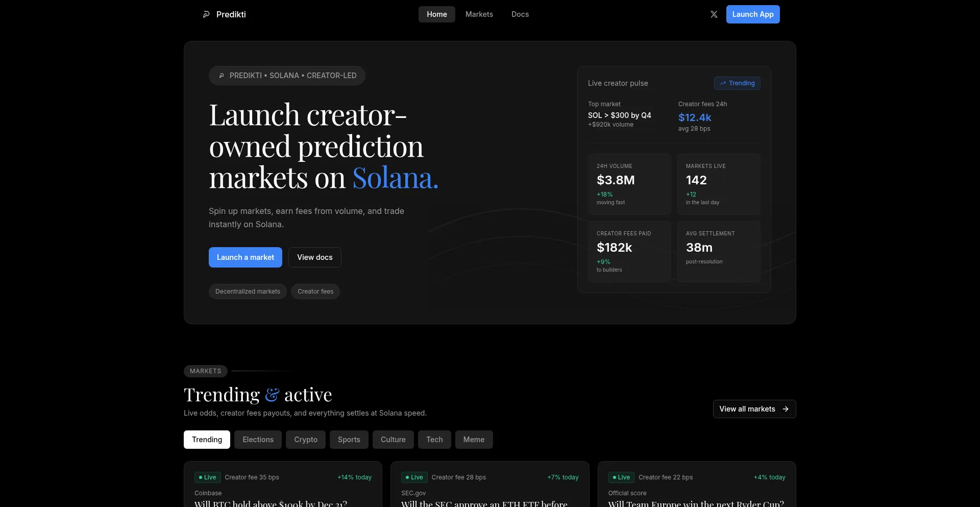Click the 24H Volume stat card
Screen dimensions: 980x507
629,184
